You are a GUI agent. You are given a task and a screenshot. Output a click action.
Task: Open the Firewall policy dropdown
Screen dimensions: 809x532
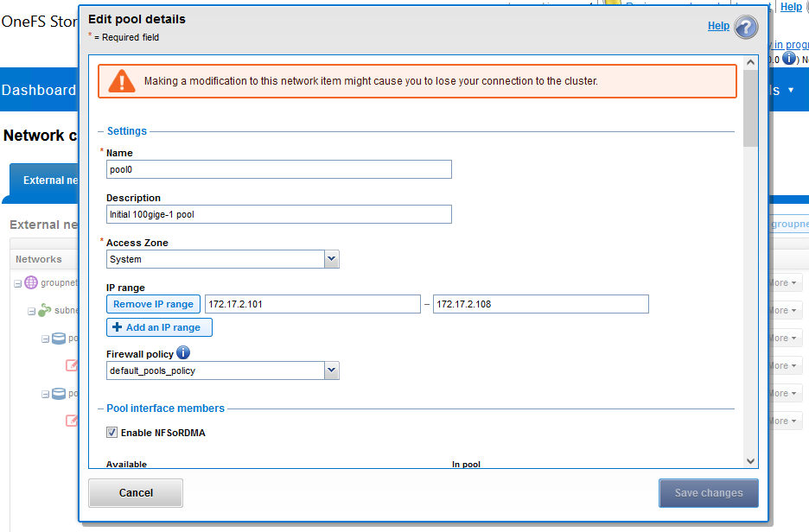point(331,370)
